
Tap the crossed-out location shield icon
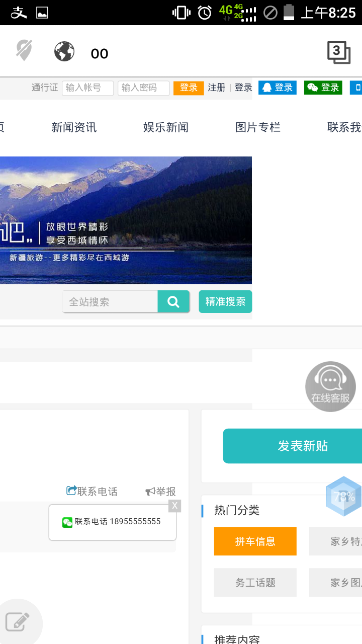[24, 50]
